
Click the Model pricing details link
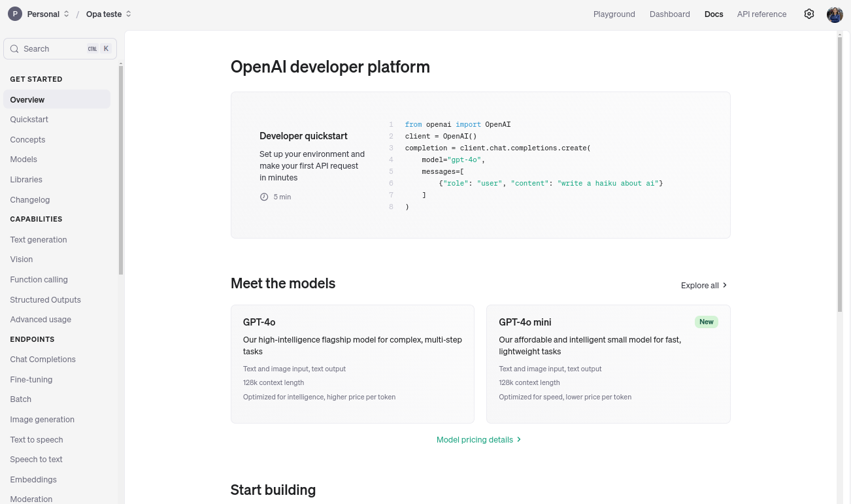coord(479,439)
